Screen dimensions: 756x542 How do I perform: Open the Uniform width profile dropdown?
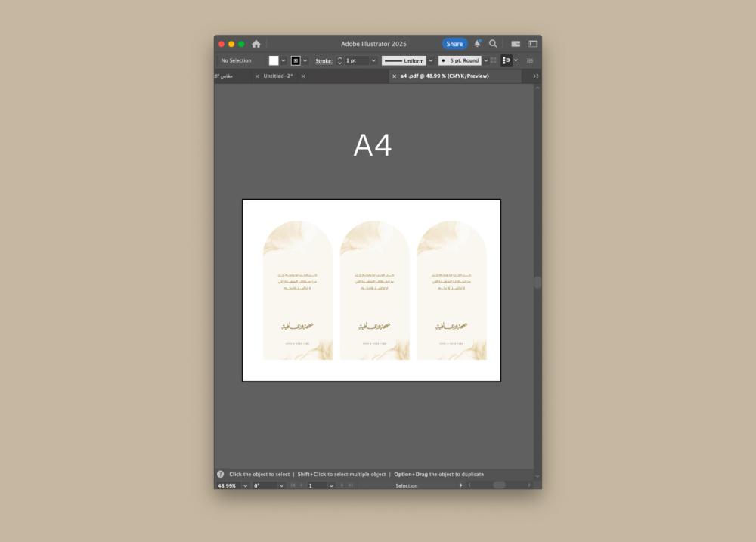[x=431, y=60]
